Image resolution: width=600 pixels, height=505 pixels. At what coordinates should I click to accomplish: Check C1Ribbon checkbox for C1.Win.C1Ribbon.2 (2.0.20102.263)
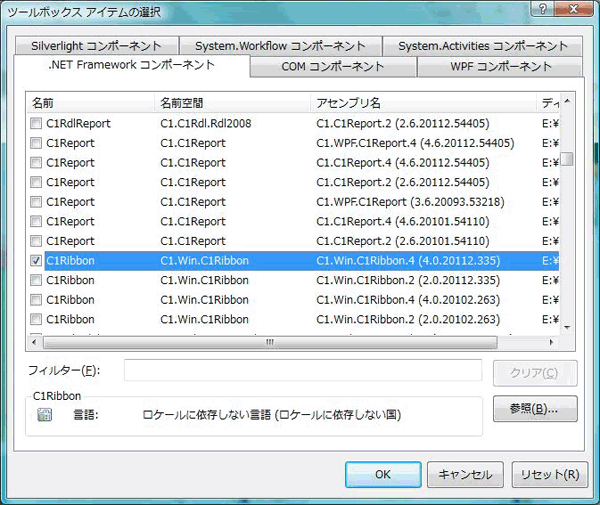coord(36,319)
